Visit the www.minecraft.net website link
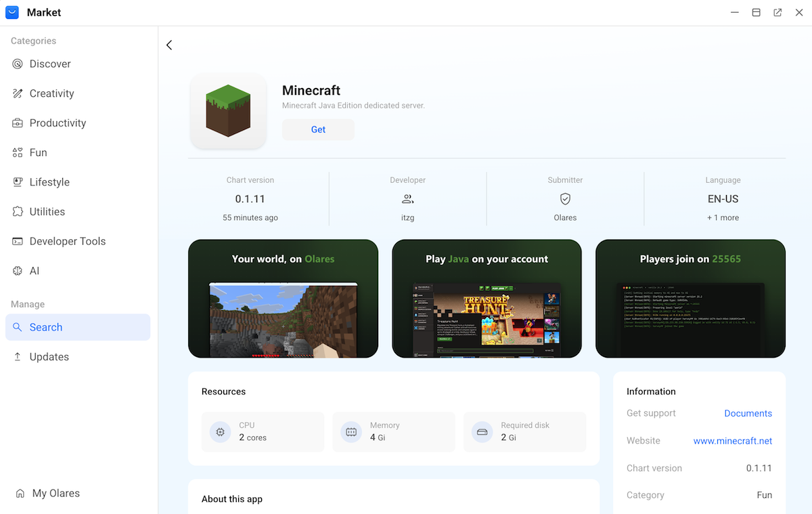Screen dimensions: 812x514 point(733,440)
